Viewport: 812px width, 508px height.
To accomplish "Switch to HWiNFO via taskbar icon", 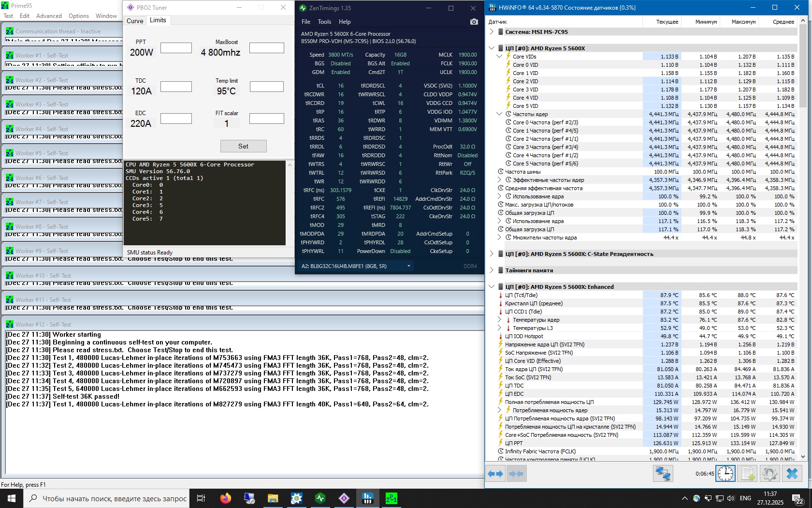I will (x=368, y=498).
